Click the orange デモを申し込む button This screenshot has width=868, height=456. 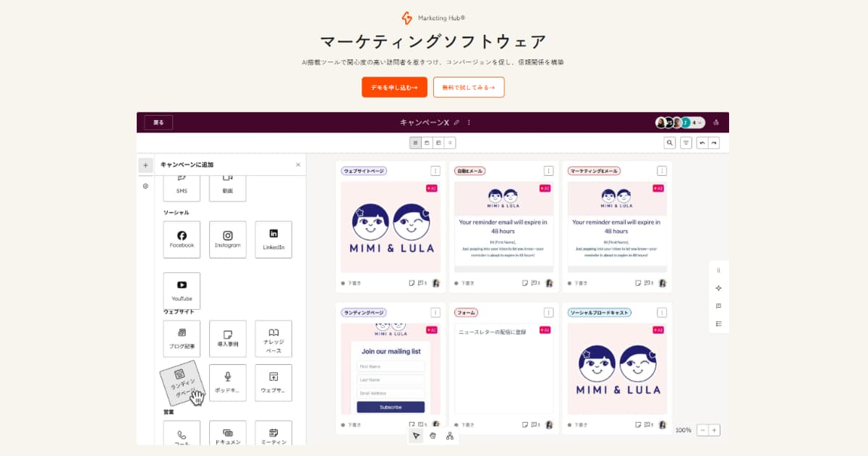(394, 87)
